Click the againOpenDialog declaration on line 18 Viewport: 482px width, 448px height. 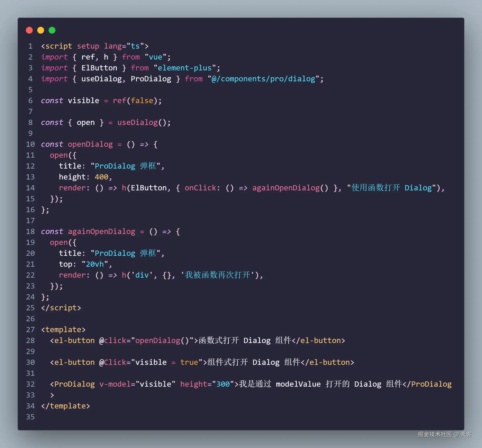tap(101, 231)
